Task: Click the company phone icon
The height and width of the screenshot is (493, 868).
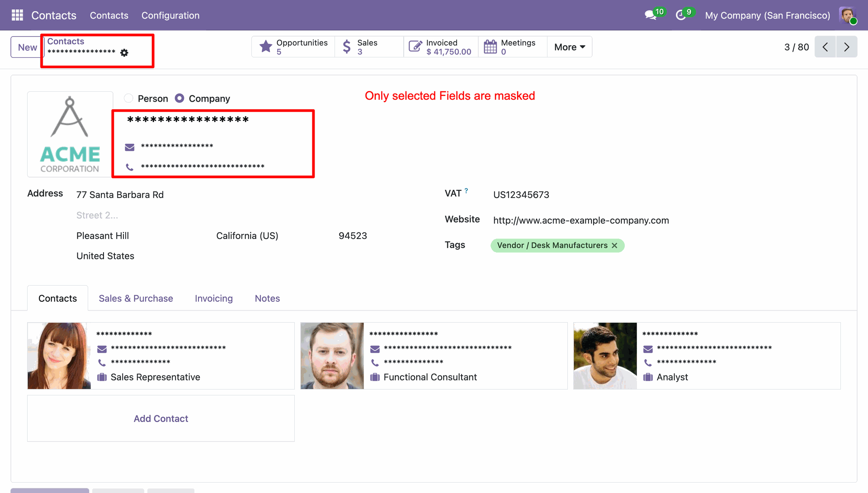Action: (x=130, y=167)
